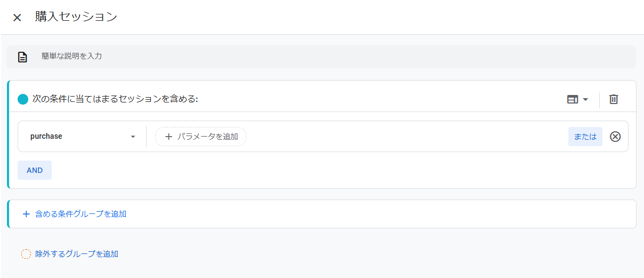Open the condition scope layout icon

[x=573, y=99]
